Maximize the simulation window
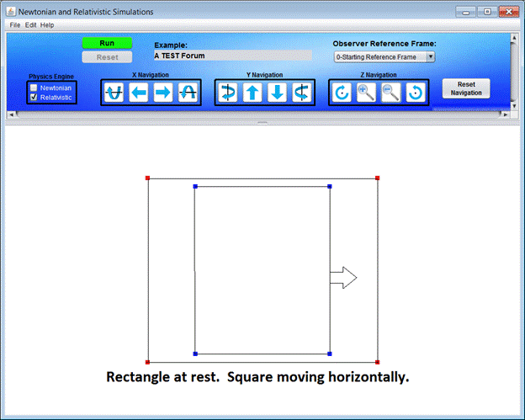525x420 pixels. coord(487,12)
